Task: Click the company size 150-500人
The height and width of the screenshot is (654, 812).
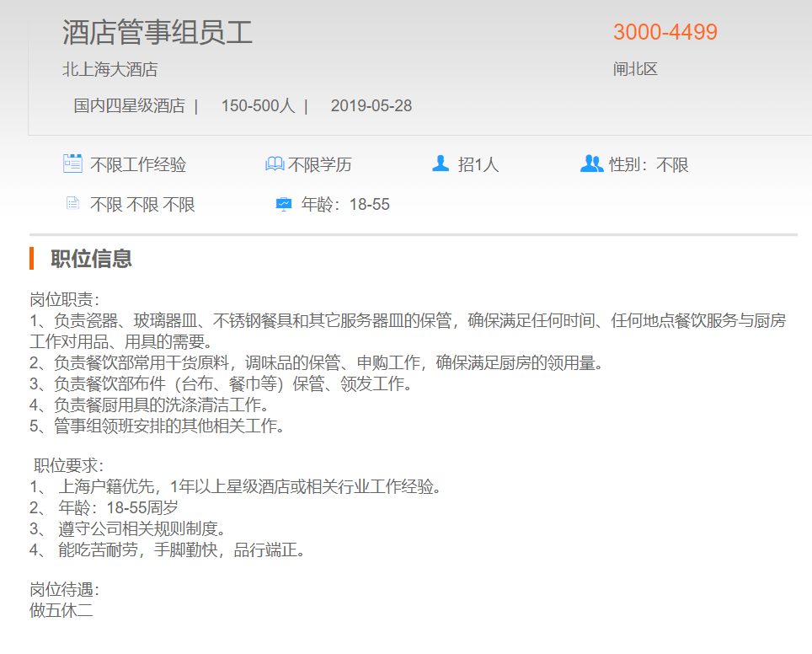Action: pos(258,106)
